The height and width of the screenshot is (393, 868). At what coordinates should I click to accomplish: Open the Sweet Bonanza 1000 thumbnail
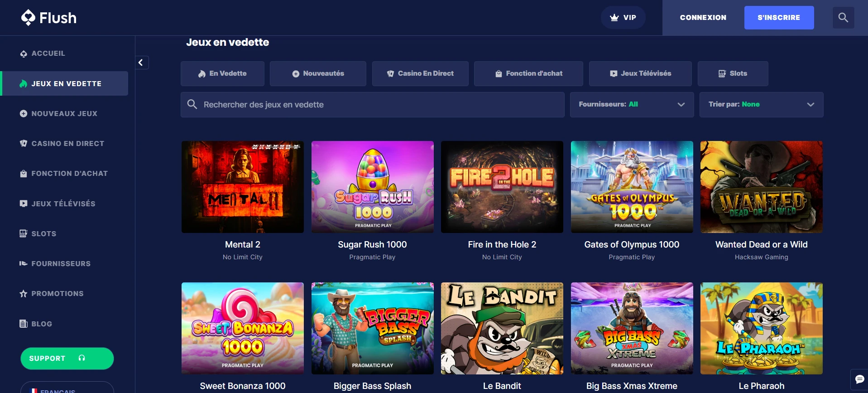point(243,328)
